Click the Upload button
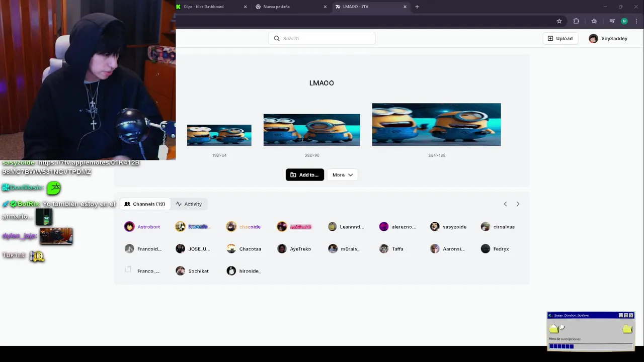Image resolution: width=644 pixels, height=362 pixels. 560,39
